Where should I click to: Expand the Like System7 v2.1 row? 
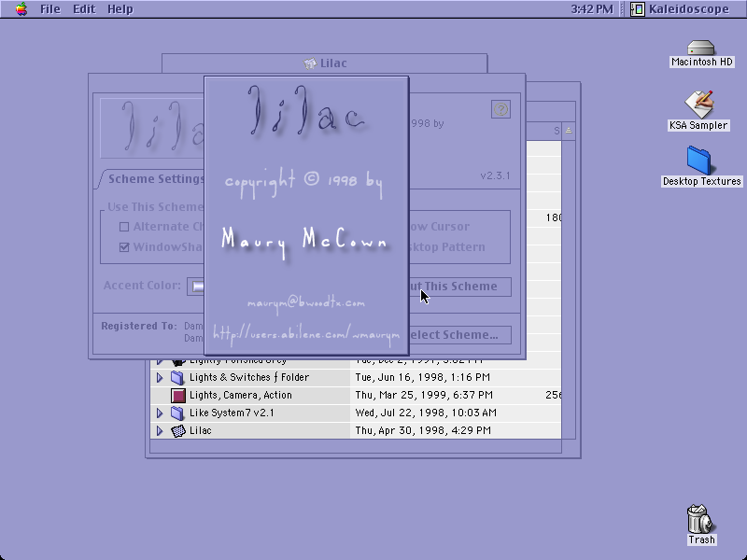tap(160, 413)
